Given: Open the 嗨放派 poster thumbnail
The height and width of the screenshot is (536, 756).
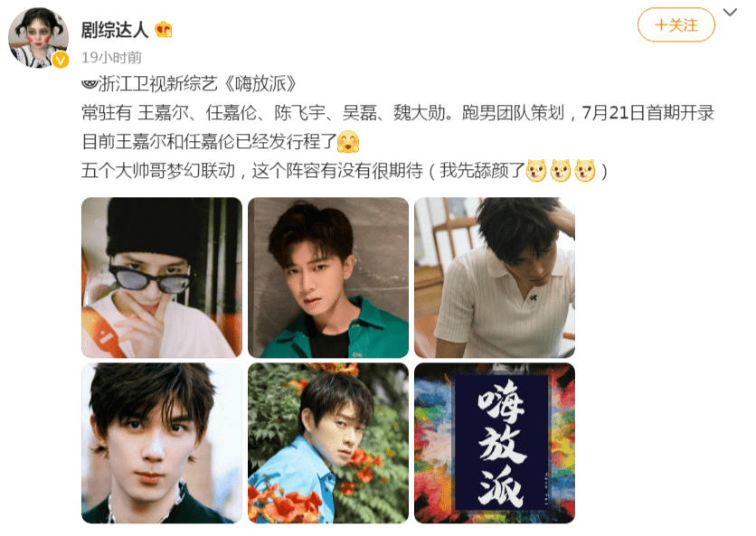Looking at the screenshot, I should click(x=494, y=443).
